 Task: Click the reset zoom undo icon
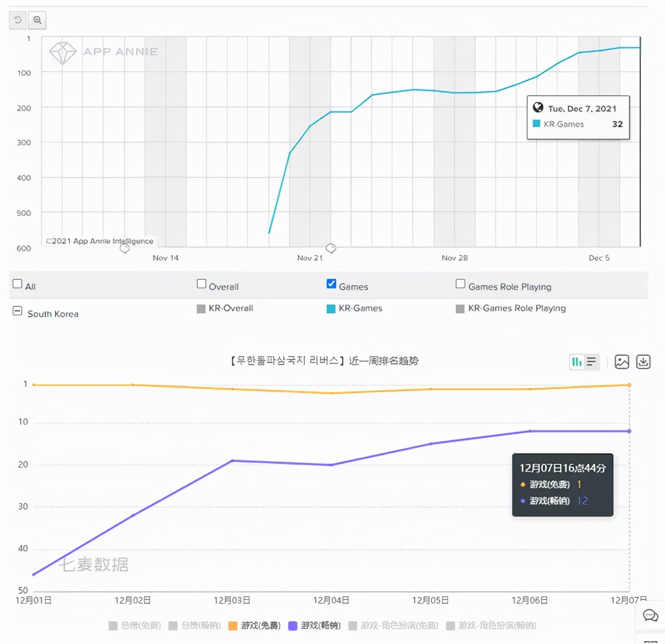click(18, 20)
